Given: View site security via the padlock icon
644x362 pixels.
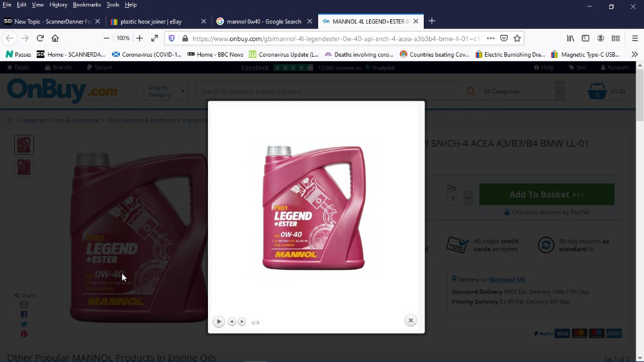Looking at the screenshot, I should [185, 38].
